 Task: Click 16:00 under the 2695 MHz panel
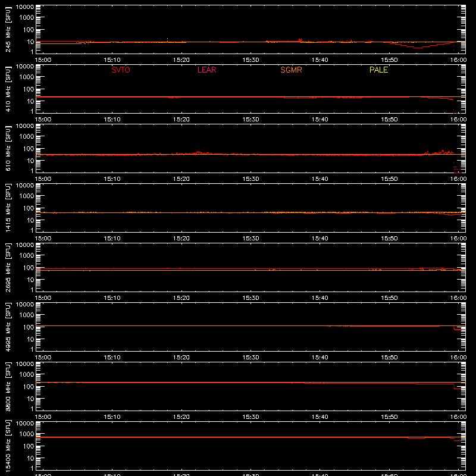[x=458, y=298]
